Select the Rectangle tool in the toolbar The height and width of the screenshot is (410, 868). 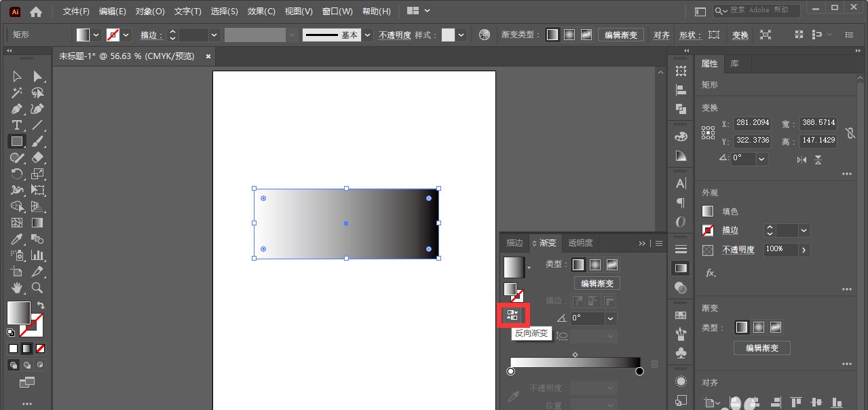17,141
